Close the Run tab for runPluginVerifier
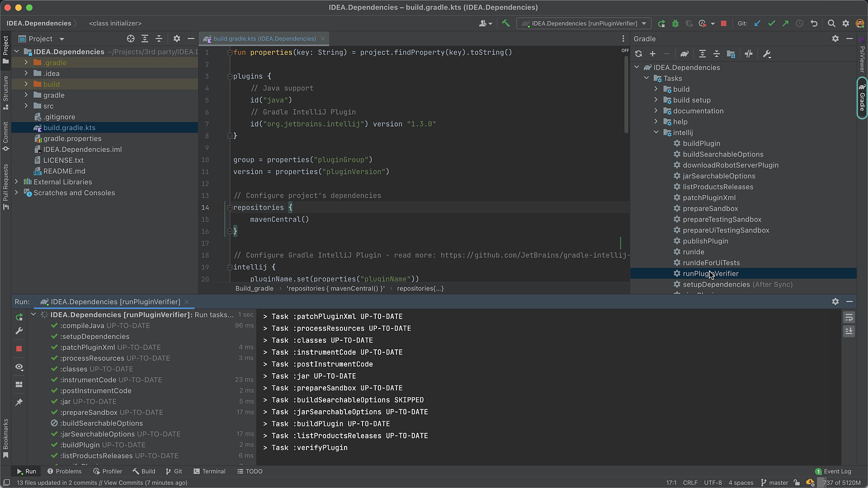This screenshot has width=868, height=488. click(187, 302)
